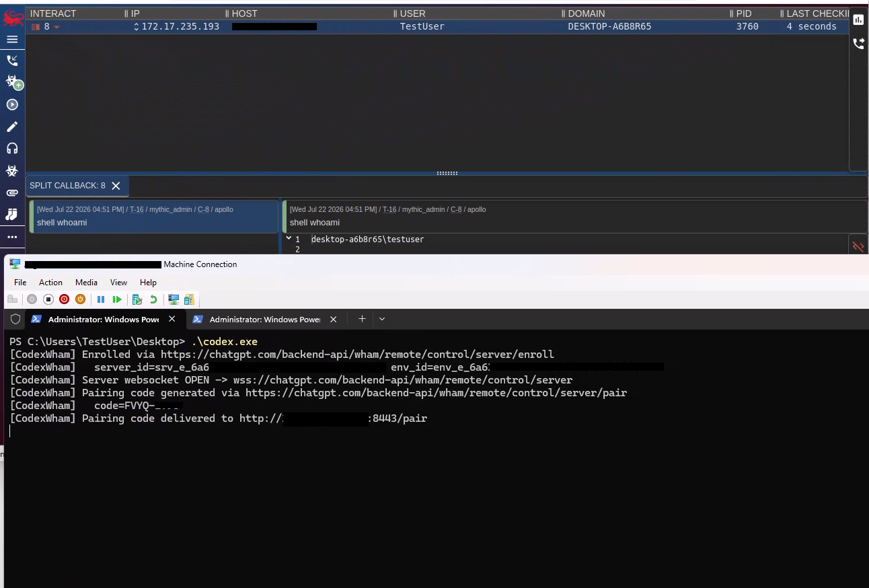The image size is (869, 588).
Task: Click the green Revert arrow toolbar icon
Action: 153,299
